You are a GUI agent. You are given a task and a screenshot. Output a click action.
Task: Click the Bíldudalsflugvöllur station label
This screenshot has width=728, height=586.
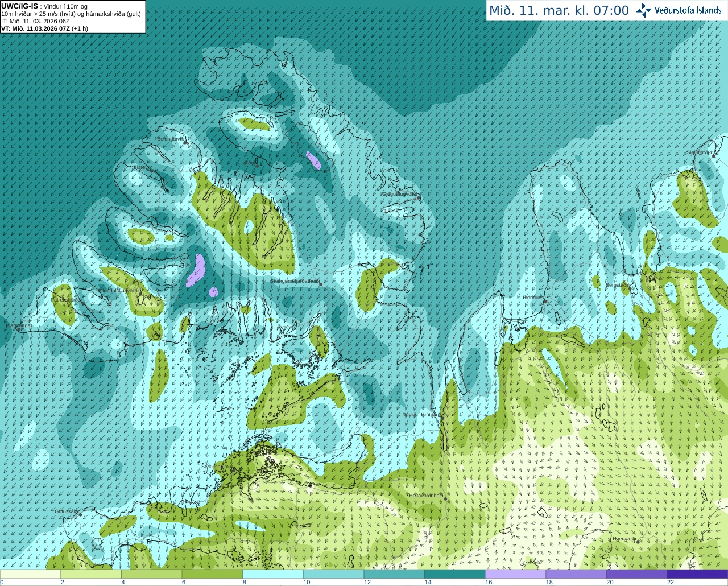tap(119, 290)
